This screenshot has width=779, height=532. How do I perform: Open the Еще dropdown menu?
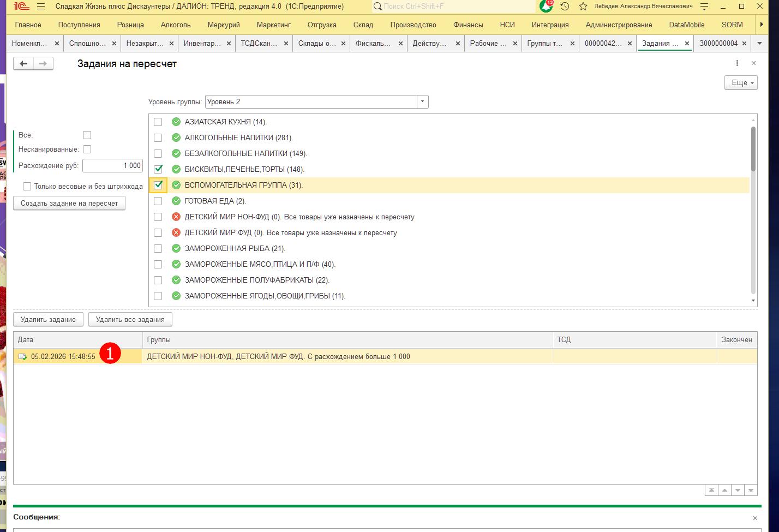(741, 82)
